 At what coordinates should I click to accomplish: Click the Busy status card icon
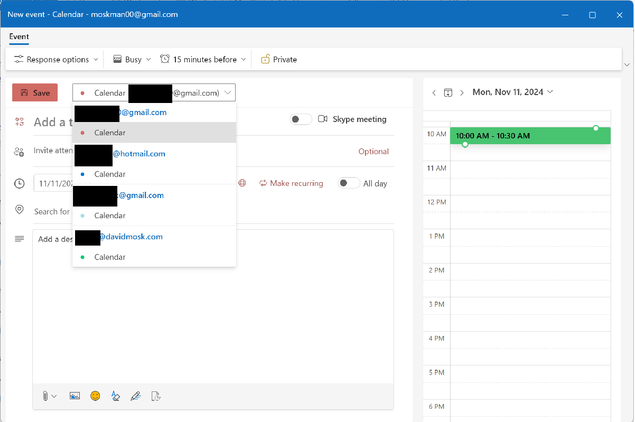pyautogui.click(x=117, y=59)
